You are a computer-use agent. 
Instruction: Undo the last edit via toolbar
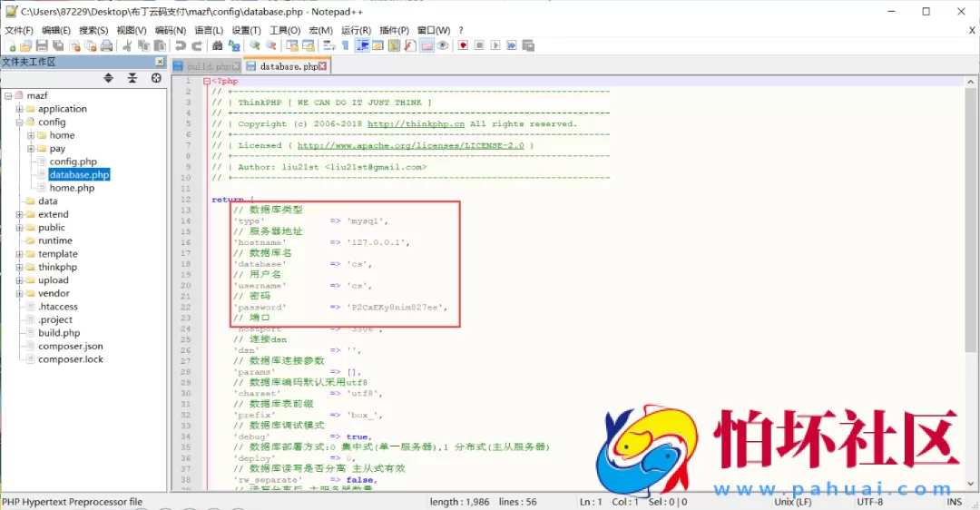[181, 45]
